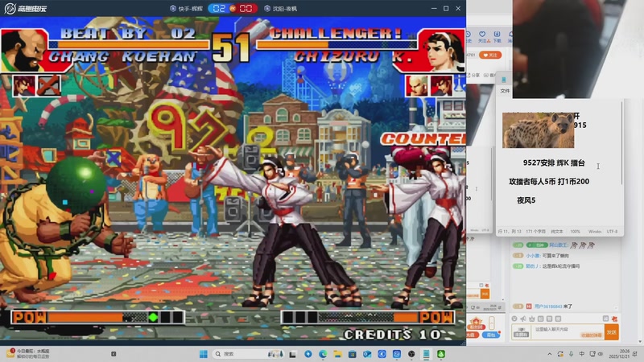The height and width of the screenshot is (362, 644).
Task: Click the green app icon on the taskbar
Action: [441, 354]
